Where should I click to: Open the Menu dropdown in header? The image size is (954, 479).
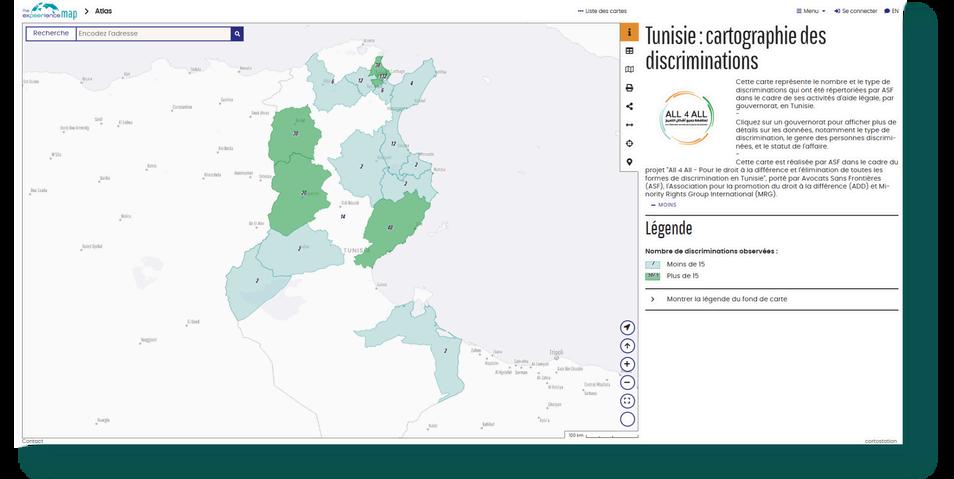tap(811, 11)
